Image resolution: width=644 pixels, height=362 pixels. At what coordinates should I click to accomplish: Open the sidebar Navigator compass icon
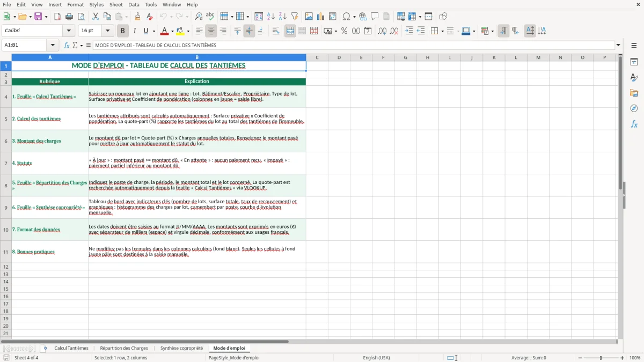click(x=634, y=108)
